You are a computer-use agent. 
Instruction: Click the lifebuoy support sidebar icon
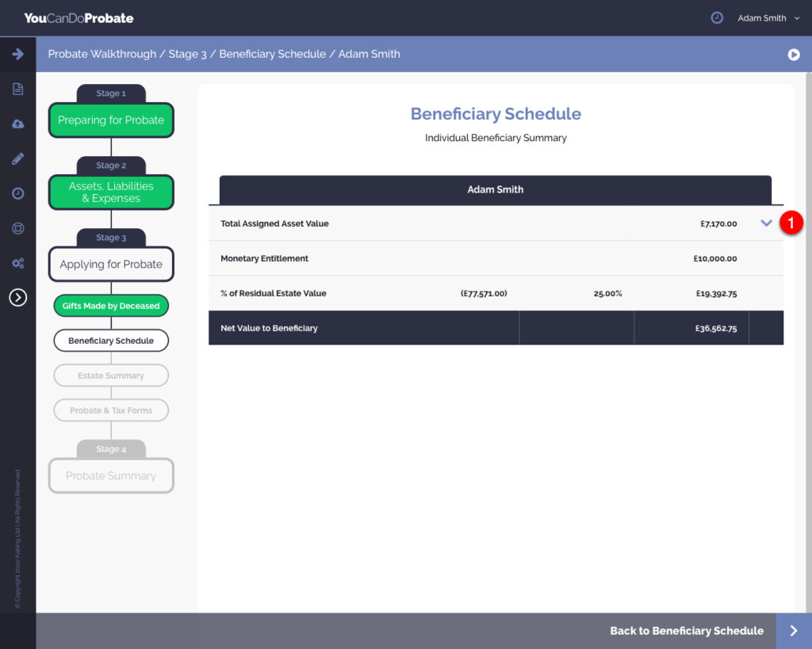pos(17,228)
